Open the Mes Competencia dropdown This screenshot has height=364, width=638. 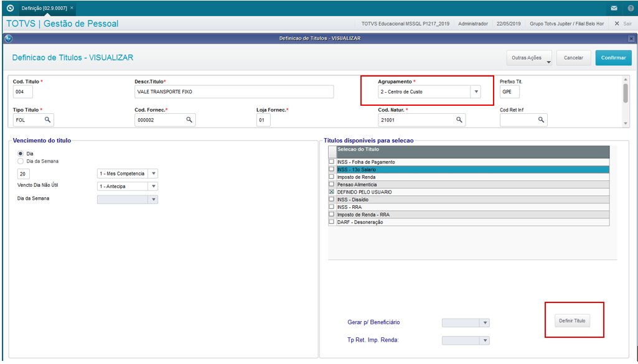[153, 173]
